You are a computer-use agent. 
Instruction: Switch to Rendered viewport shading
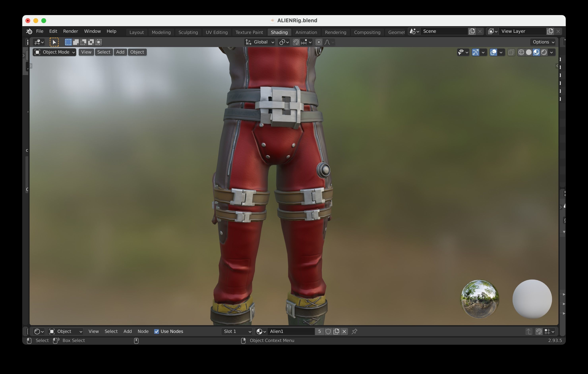544,52
